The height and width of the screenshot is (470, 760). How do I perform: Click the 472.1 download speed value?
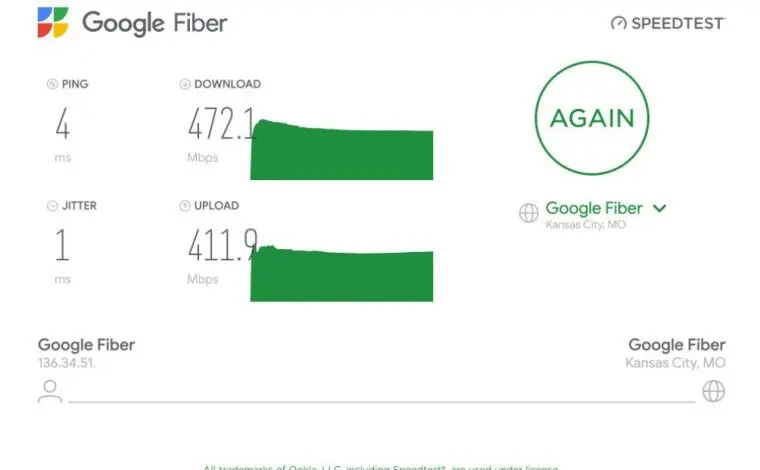pos(222,124)
